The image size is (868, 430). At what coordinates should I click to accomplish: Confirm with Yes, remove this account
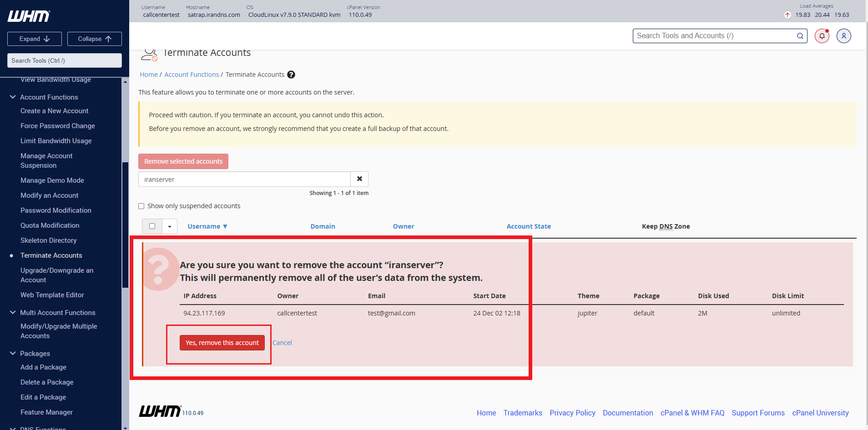coord(222,343)
